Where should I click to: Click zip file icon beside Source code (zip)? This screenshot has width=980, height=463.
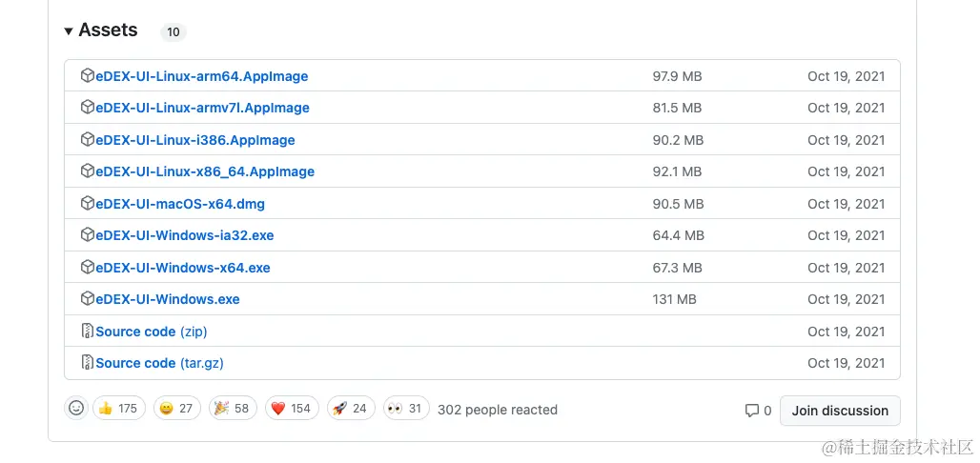88,332
